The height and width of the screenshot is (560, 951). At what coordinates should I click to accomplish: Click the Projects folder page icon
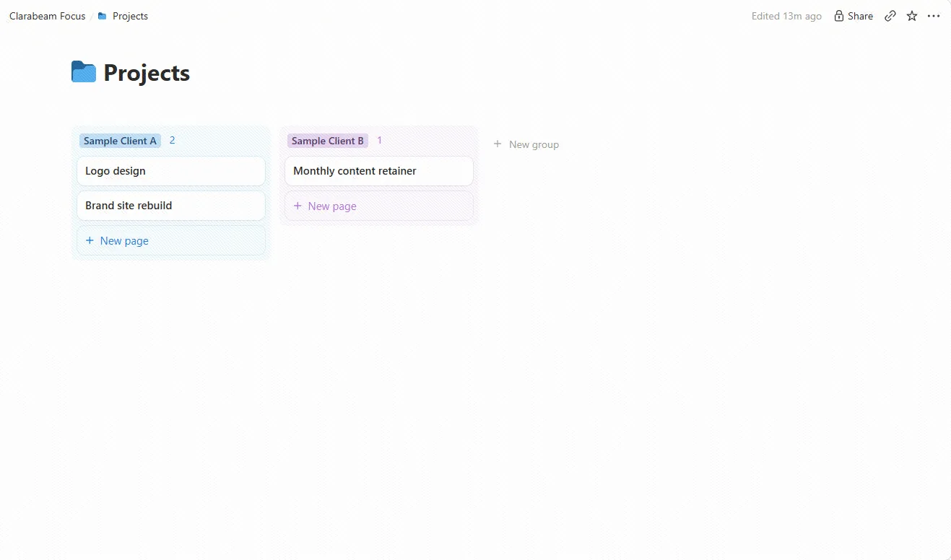coord(84,72)
